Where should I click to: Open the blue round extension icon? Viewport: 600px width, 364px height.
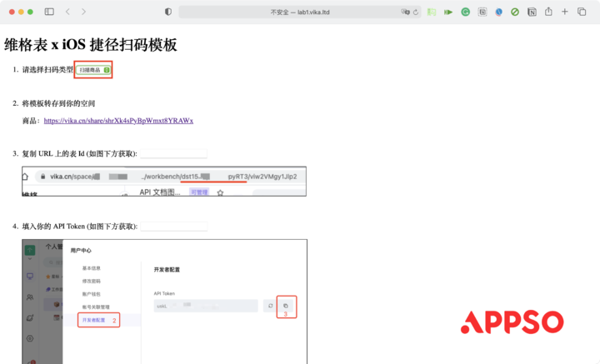coord(498,12)
